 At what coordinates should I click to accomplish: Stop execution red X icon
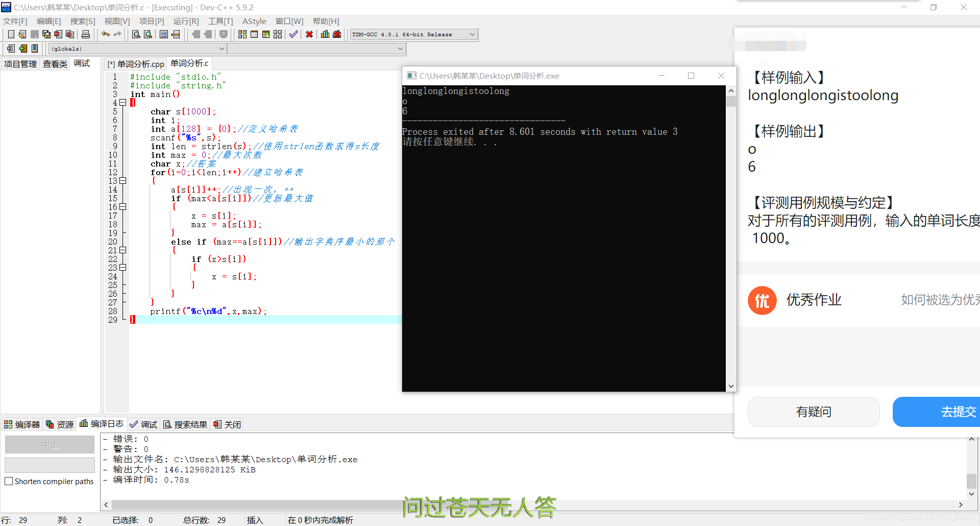[x=309, y=34]
